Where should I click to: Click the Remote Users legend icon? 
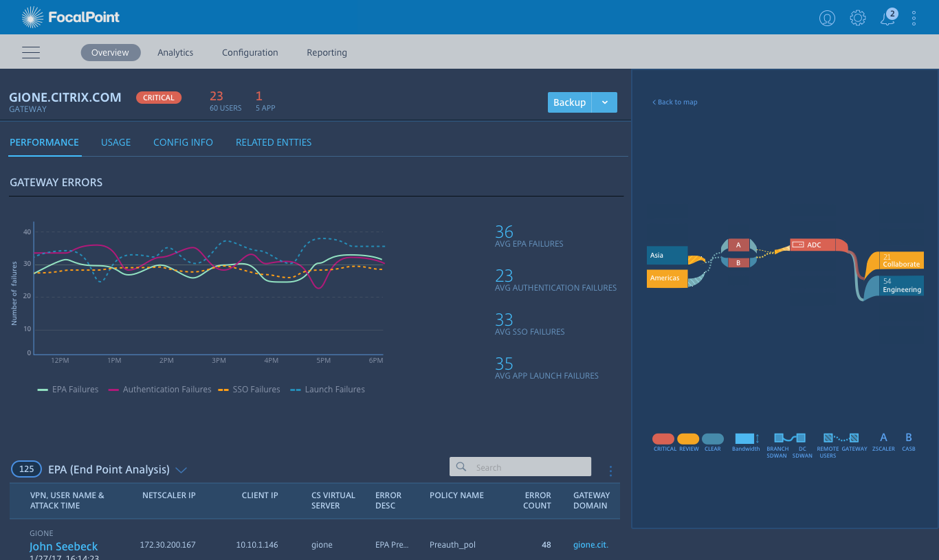pos(828,438)
